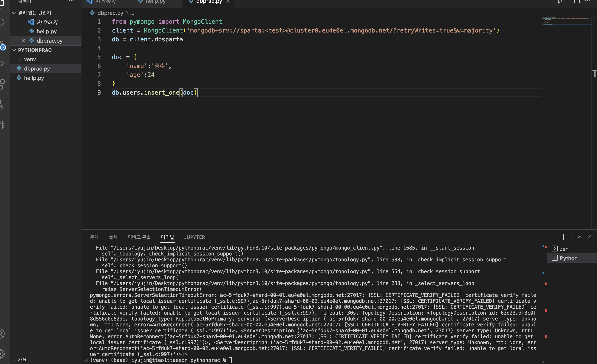Click the "'name':'영수'," code line
Screen dimensions: 597x364
click(x=149, y=66)
